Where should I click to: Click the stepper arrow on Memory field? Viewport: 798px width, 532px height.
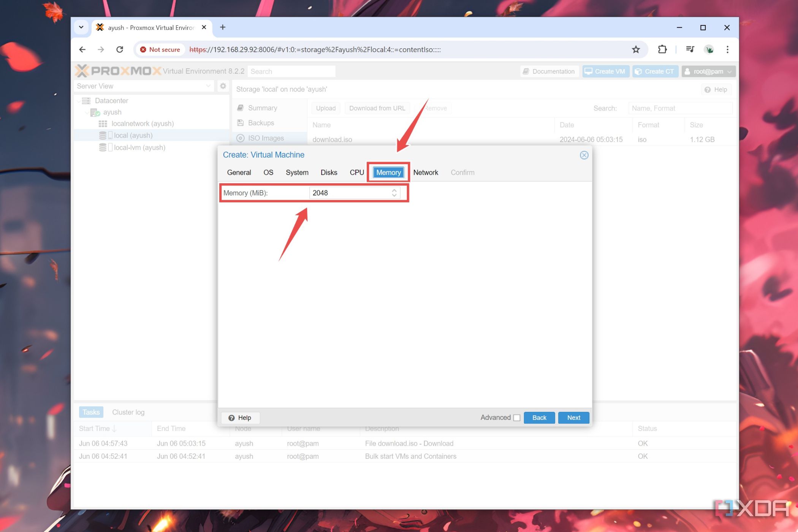(394, 193)
